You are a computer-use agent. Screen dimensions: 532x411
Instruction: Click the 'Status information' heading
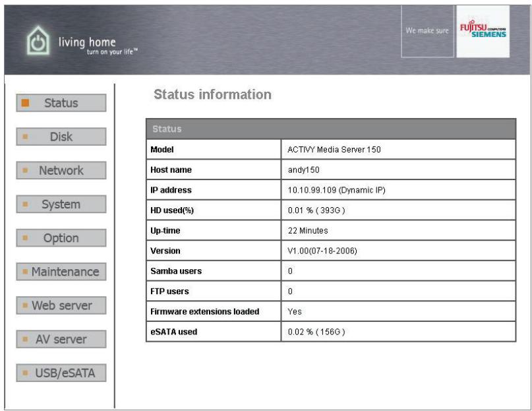pos(212,94)
